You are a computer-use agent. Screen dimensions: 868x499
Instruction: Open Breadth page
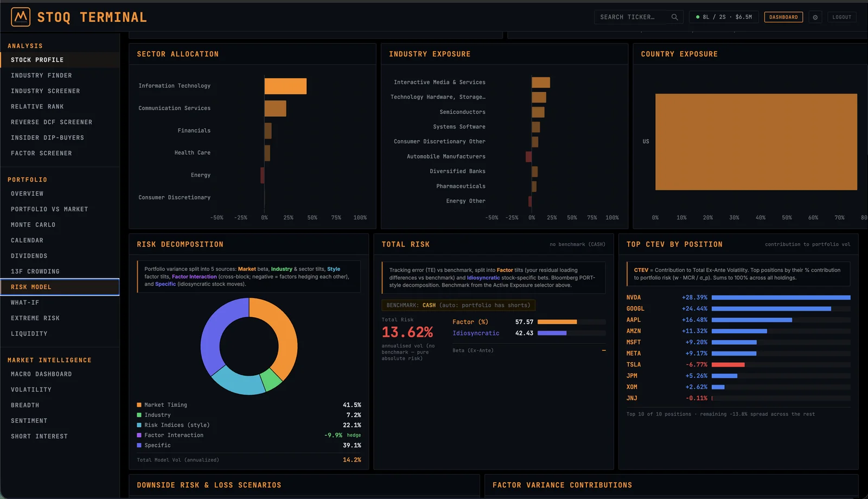click(60, 406)
